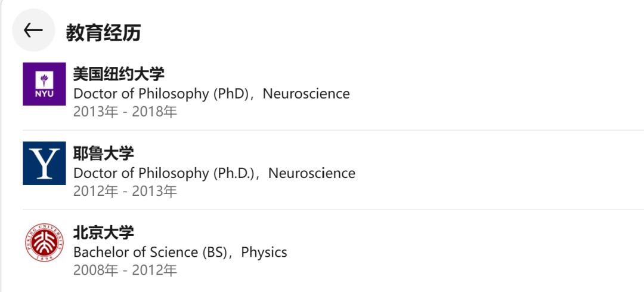Click Bachelor of Science (BS) label
This screenshot has height=292, width=644.
(151, 252)
